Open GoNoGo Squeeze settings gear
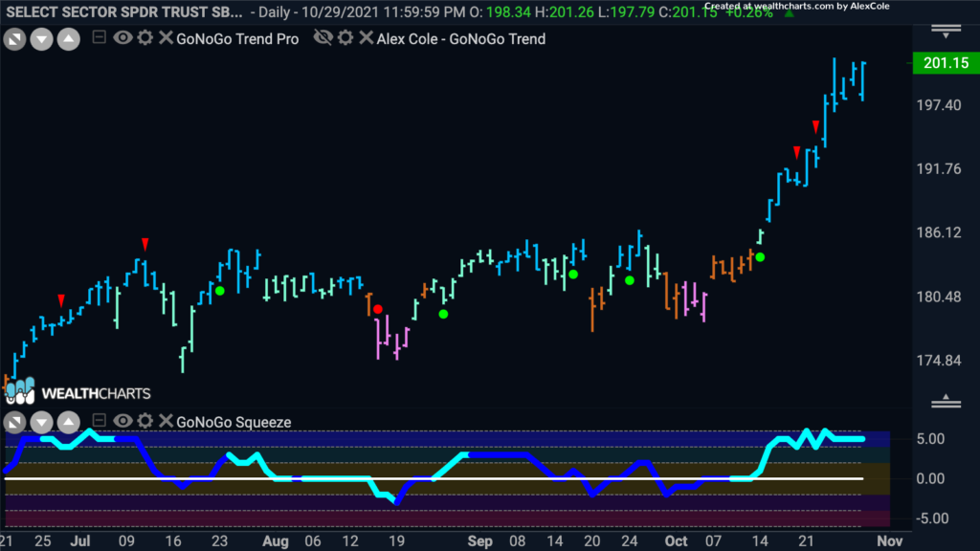 (x=145, y=421)
